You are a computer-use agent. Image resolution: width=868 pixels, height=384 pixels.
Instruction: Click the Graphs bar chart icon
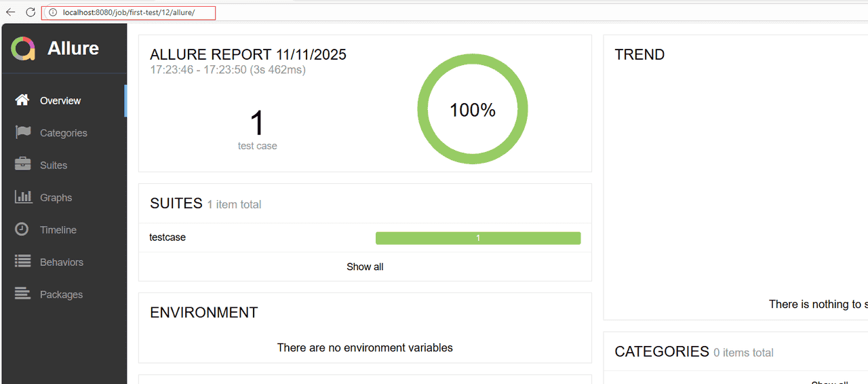(22, 197)
